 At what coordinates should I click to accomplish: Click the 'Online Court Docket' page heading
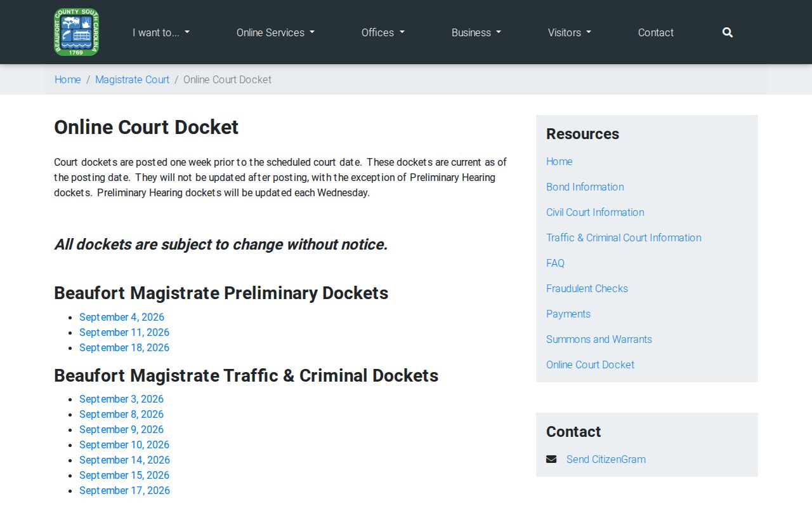pyautogui.click(x=147, y=127)
